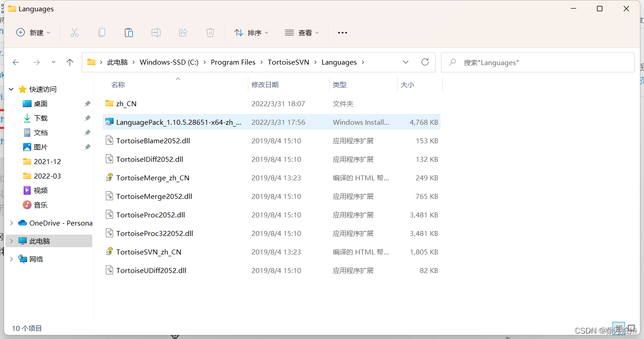644x339 pixels.
Task: Click the 4,768 KB size cell
Action: (x=424, y=122)
